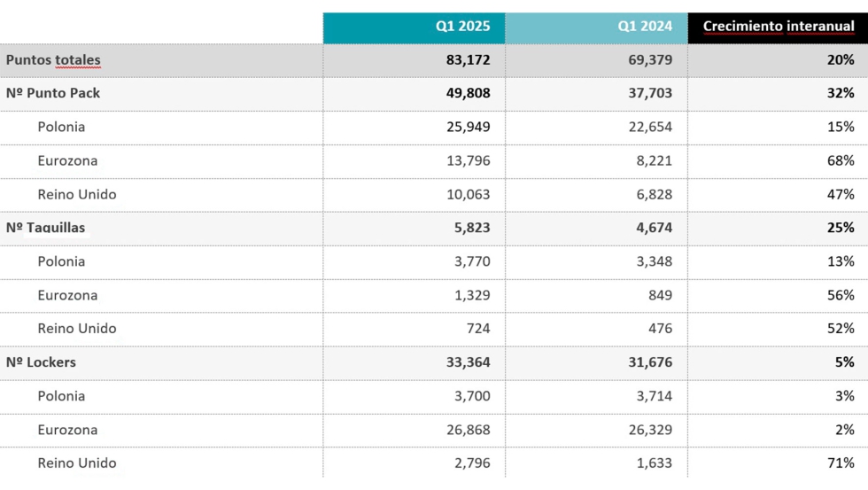The image size is (868, 490).
Task: Click the 83,172 total points value
Action: pyautogui.click(x=469, y=60)
